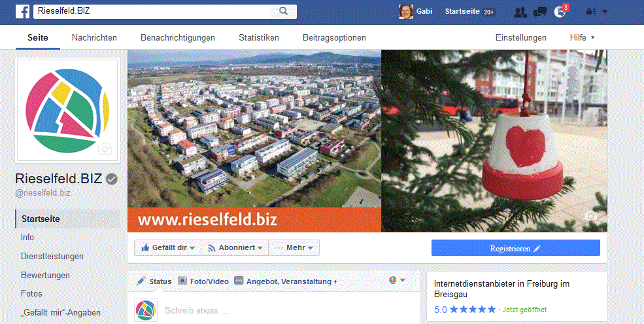This screenshot has height=324, width=644.
Task: Expand the account menu arrow in the top bar
Action: [x=605, y=12]
